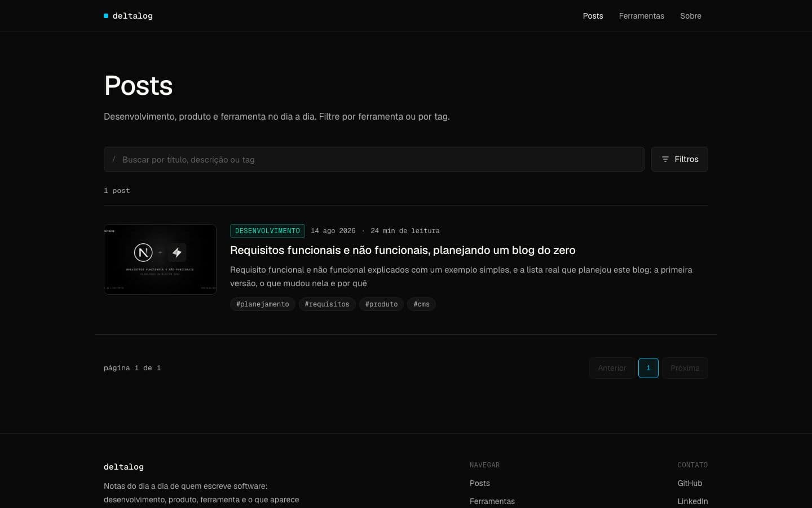
Task: Click the 'página 1 de 1' text
Action: tap(133, 368)
